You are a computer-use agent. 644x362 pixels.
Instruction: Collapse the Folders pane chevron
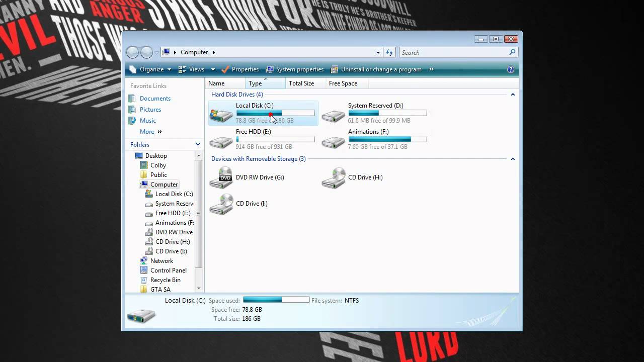[198, 144]
